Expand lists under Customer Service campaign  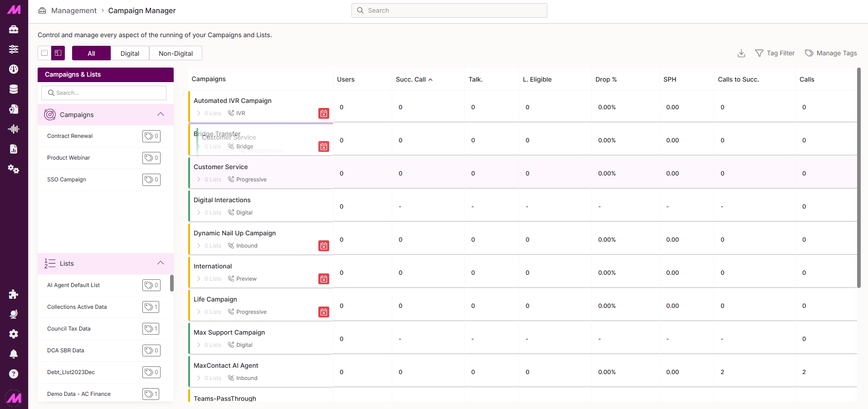tap(199, 180)
